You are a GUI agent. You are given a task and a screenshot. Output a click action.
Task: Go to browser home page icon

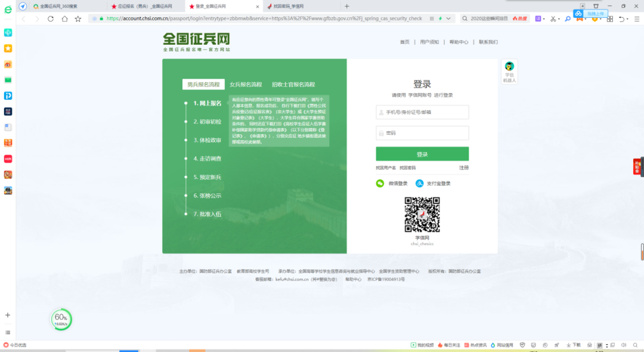coord(64,19)
